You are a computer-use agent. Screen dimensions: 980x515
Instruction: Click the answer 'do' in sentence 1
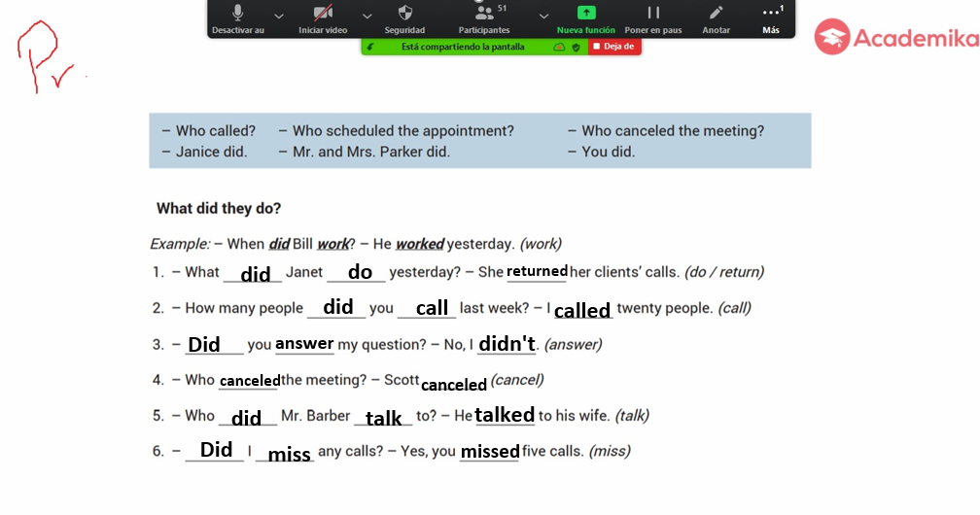360,272
